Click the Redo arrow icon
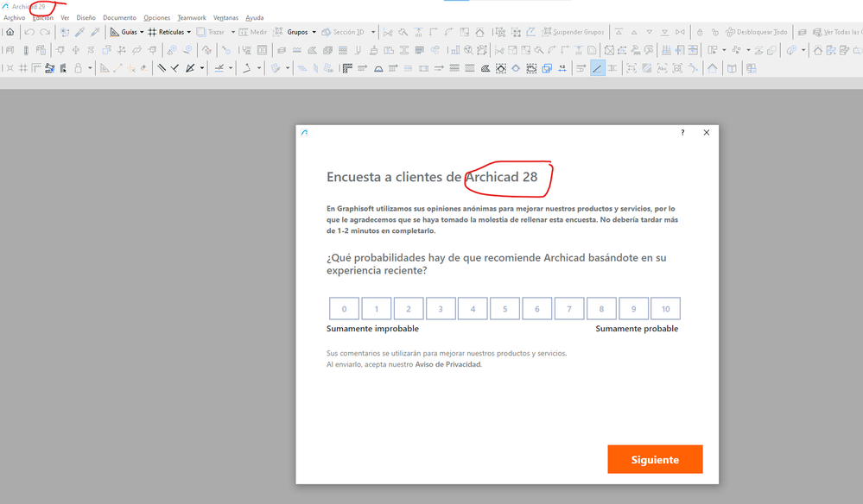The width and height of the screenshot is (863, 504). (x=45, y=32)
